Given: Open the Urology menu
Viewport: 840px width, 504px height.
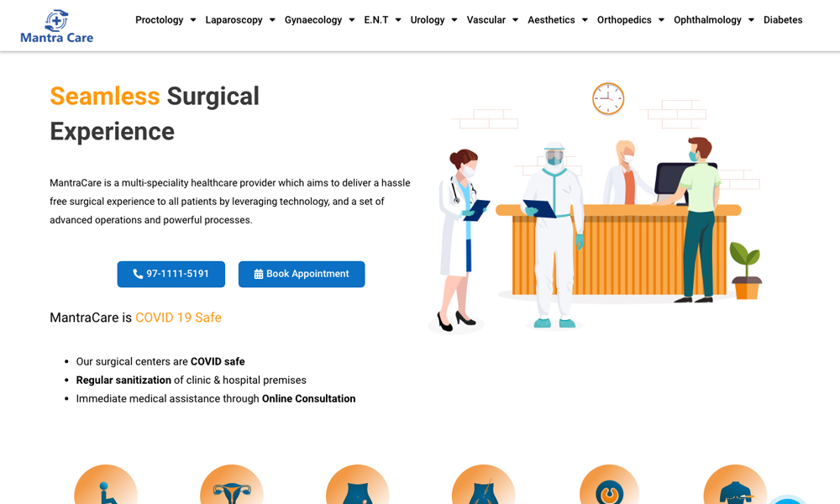Looking at the screenshot, I should [433, 20].
